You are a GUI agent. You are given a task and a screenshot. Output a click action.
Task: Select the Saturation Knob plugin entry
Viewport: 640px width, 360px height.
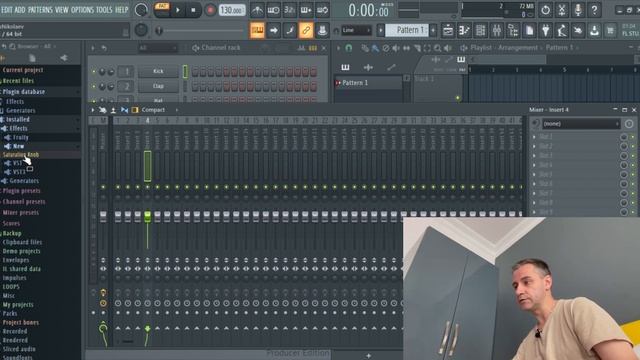(x=21, y=155)
